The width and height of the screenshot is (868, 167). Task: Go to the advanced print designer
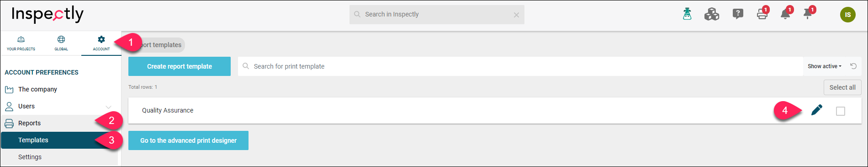[188, 140]
